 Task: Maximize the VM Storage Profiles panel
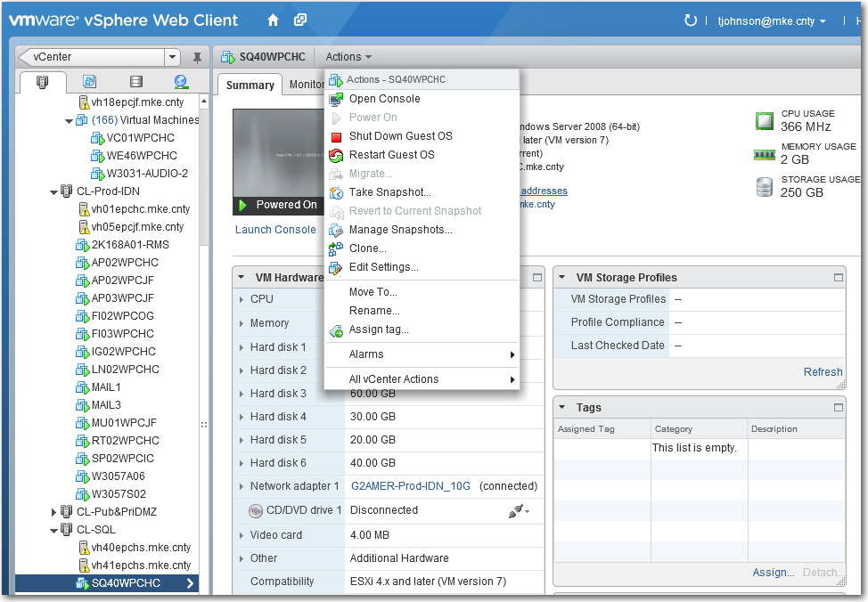(839, 277)
